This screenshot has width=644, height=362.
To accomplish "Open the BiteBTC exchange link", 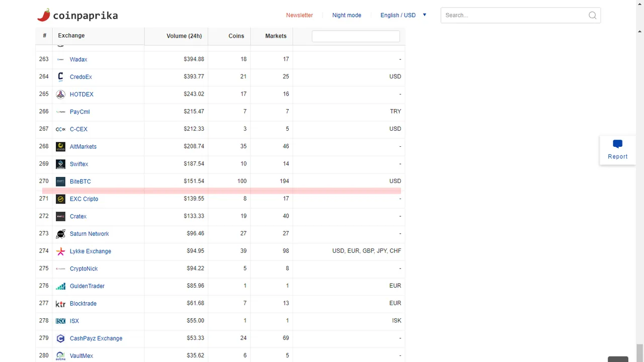I will pos(80,182).
